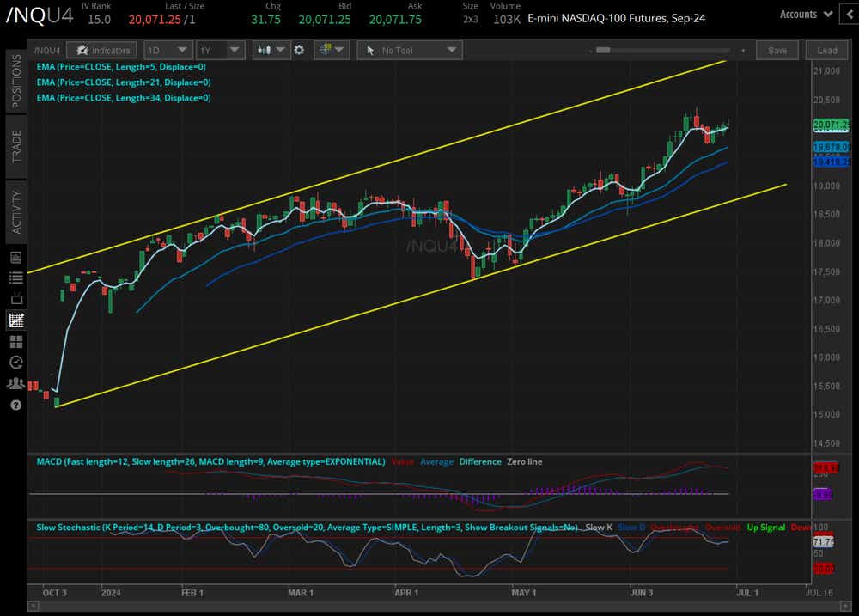The image size is (859, 616).
Task: Select the MACD study label
Action: (211, 461)
